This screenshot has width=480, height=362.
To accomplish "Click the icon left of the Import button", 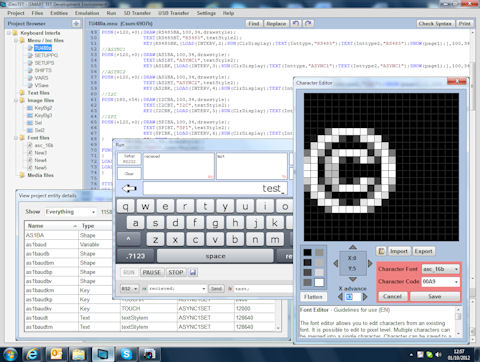I will click(x=381, y=251).
